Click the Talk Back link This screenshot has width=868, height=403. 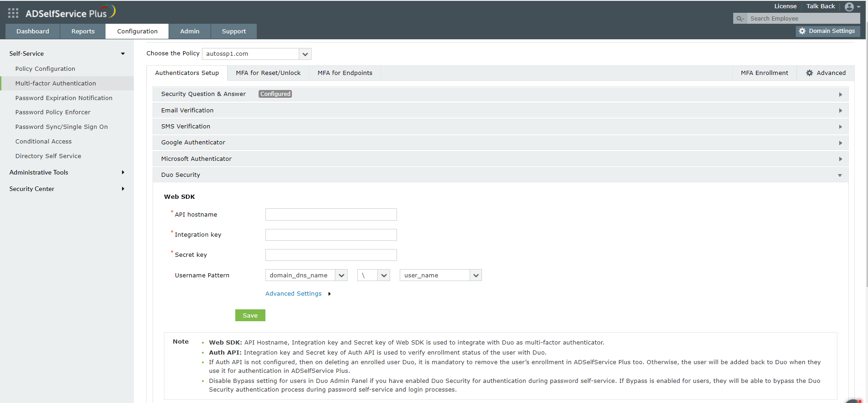(820, 6)
